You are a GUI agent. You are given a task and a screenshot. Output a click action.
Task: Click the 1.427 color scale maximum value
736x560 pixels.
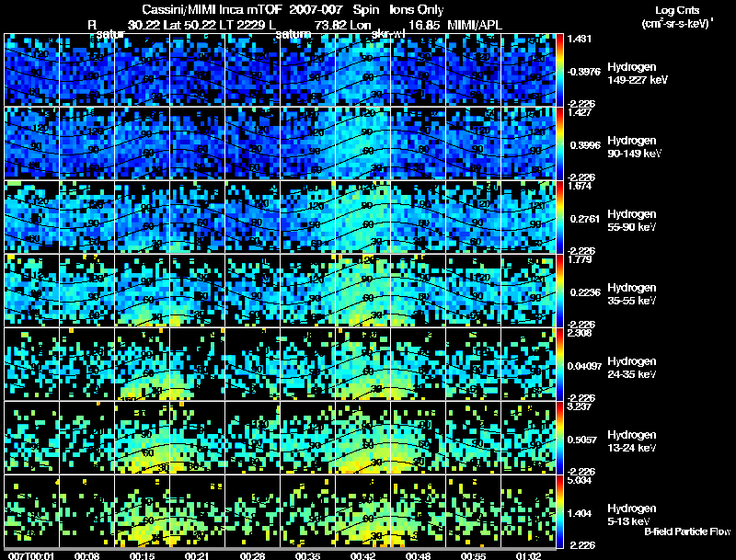pos(580,112)
